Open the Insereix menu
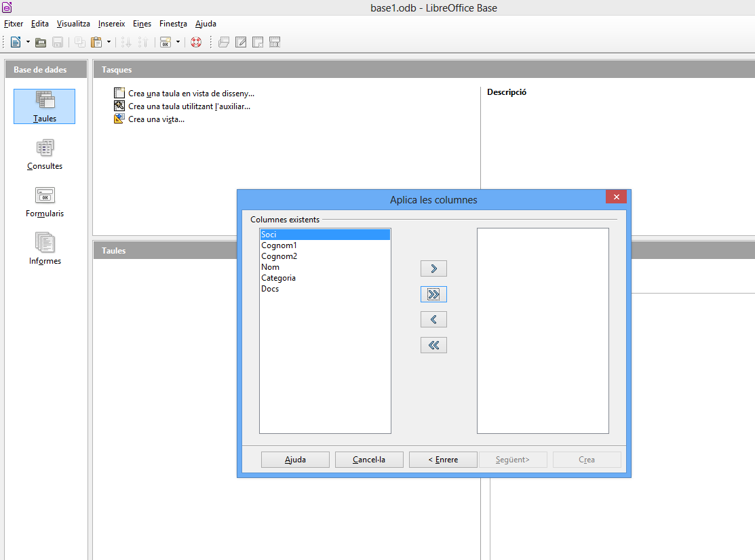The width and height of the screenshot is (755, 560). point(111,24)
